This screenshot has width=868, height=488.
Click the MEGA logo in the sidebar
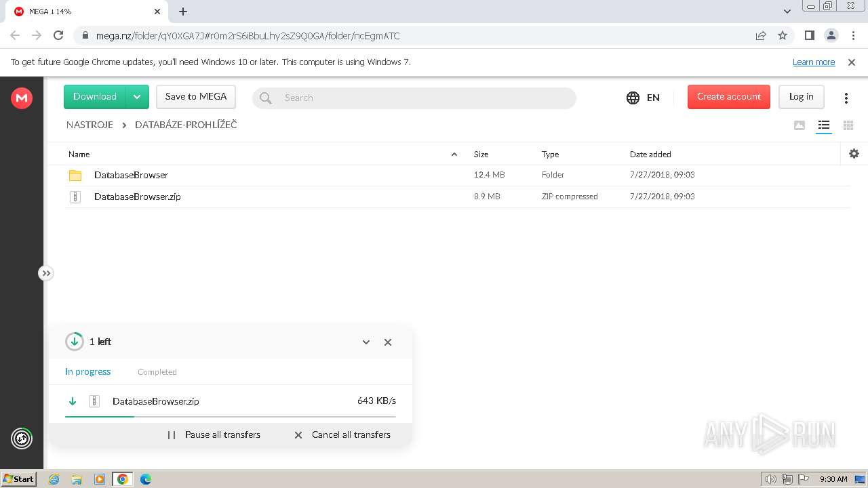[22, 98]
